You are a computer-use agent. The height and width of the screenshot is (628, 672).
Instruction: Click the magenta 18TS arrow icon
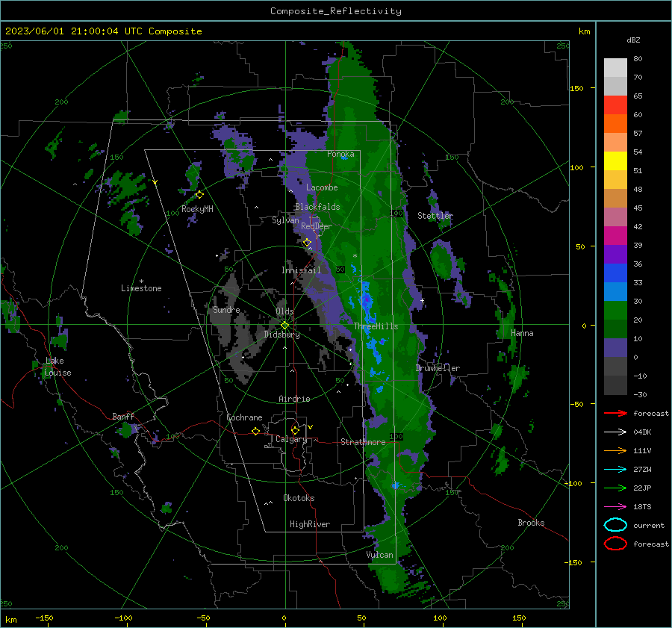click(615, 507)
